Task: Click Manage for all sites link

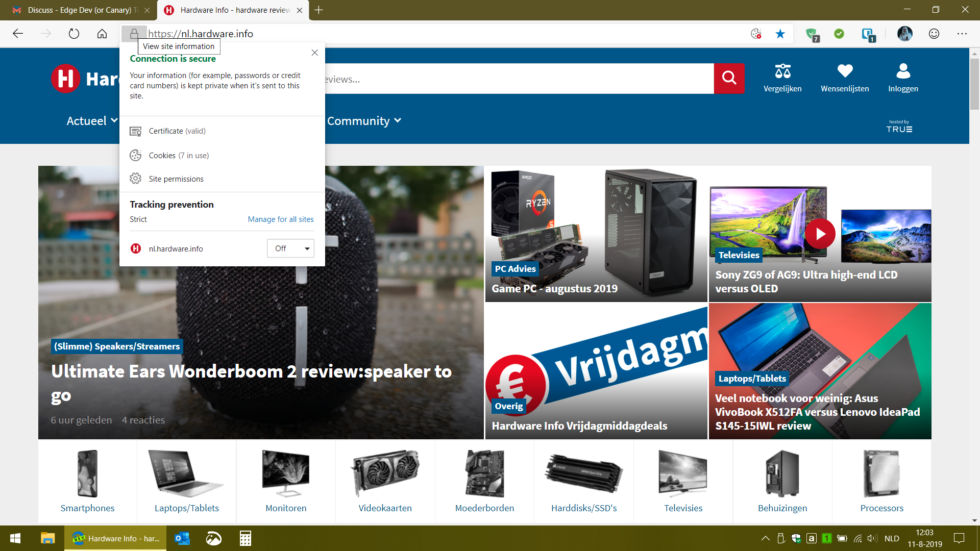Action: click(x=281, y=219)
